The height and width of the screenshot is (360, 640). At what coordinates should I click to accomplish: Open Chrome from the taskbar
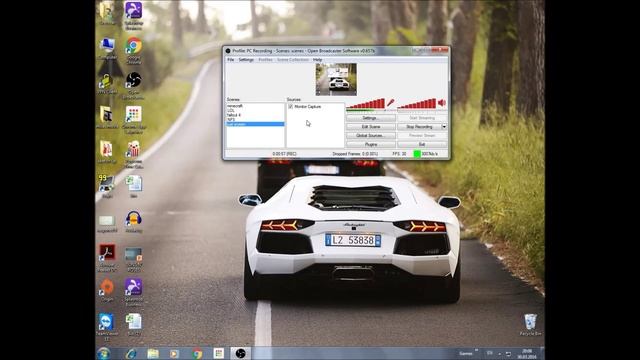[197, 353]
